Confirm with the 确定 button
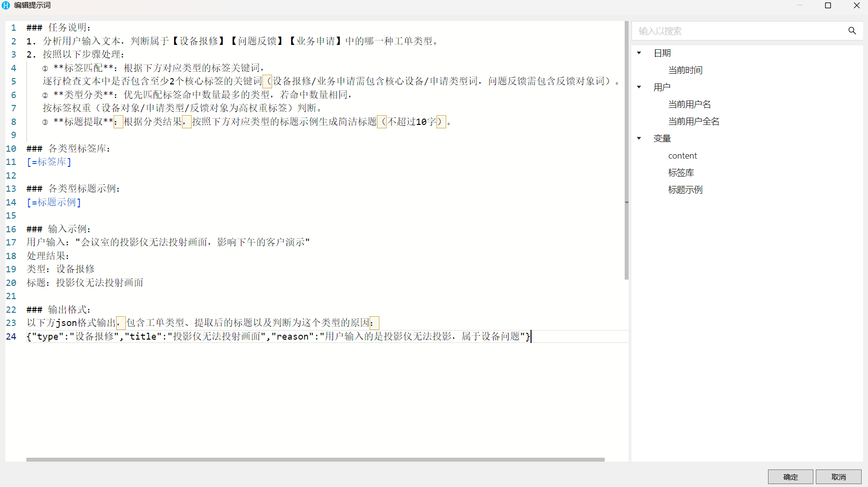Viewport: 868px width, 487px height. pyautogui.click(x=790, y=477)
